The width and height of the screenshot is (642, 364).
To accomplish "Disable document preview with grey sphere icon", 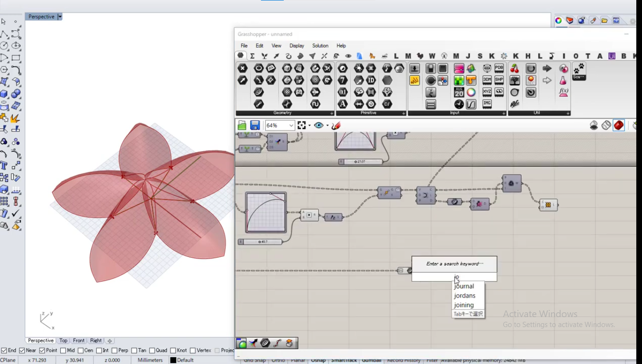I will 594,125.
